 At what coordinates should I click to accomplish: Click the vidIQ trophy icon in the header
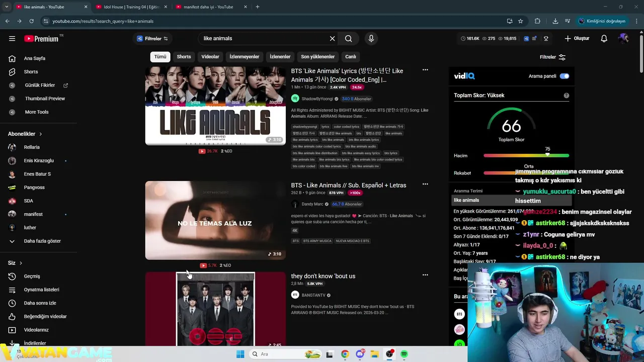(546, 39)
